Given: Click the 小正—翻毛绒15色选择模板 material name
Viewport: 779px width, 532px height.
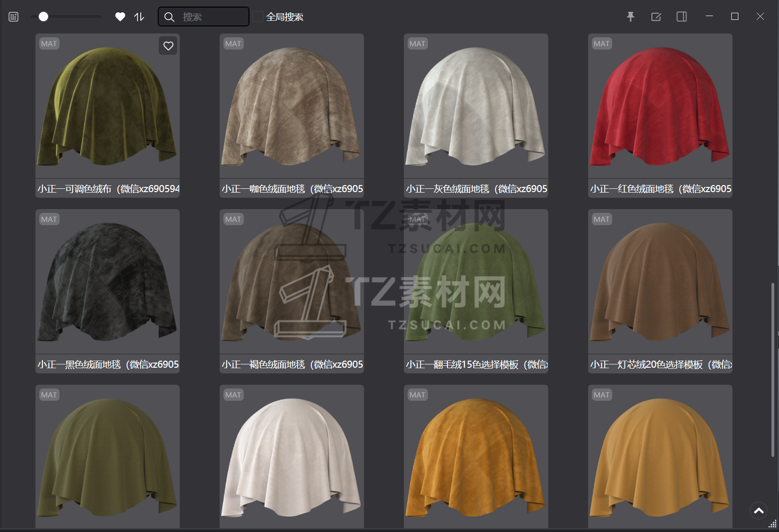Looking at the screenshot, I should coord(477,364).
